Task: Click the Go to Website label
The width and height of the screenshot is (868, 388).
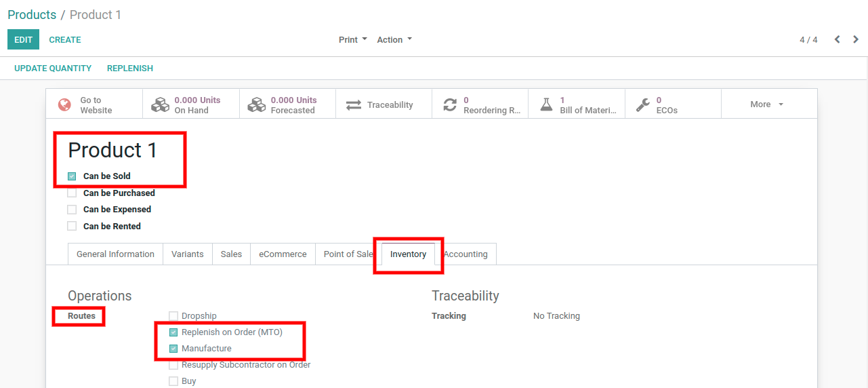Action: tap(96, 105)
